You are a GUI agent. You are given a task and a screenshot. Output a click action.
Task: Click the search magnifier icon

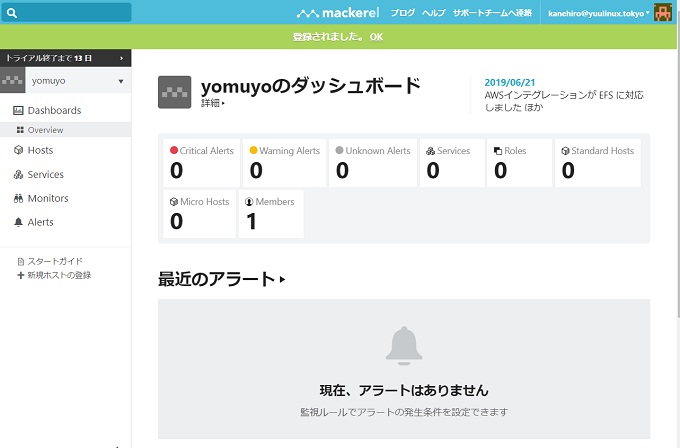tap(12, 13)
